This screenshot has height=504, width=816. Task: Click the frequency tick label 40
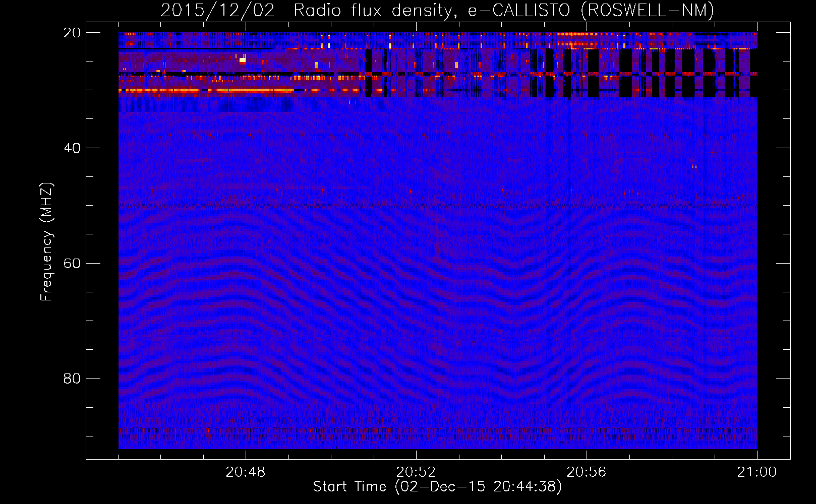point(72,148)
